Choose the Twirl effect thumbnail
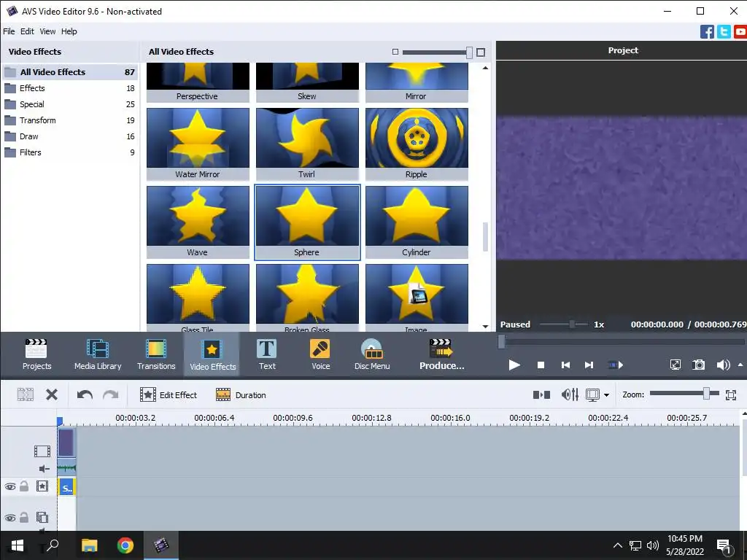 [307, 144]
